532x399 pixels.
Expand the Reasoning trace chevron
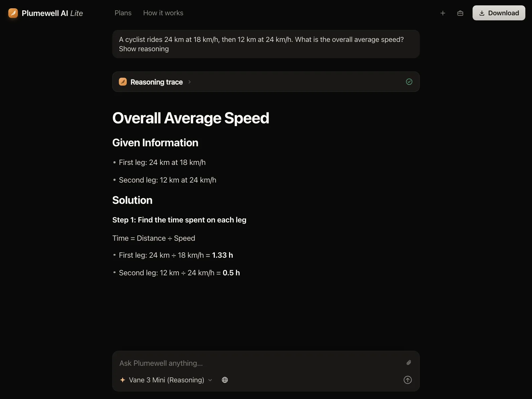point(190,82)
